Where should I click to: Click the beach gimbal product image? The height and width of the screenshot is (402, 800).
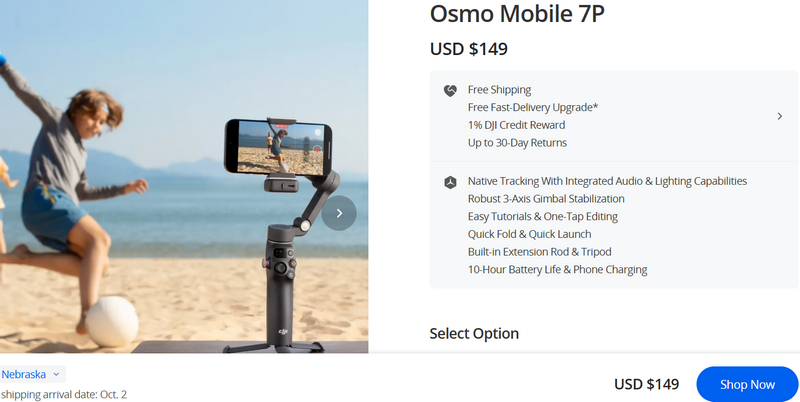click(184, 177)
